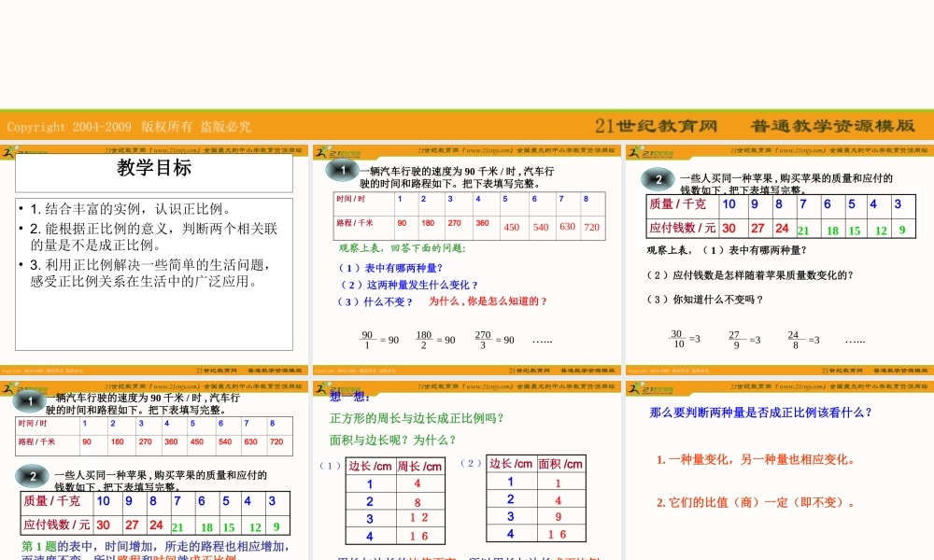
Task: Open the slide containing both tables 1 and 2
Action: pyautogui.click(x=154, y=470)
